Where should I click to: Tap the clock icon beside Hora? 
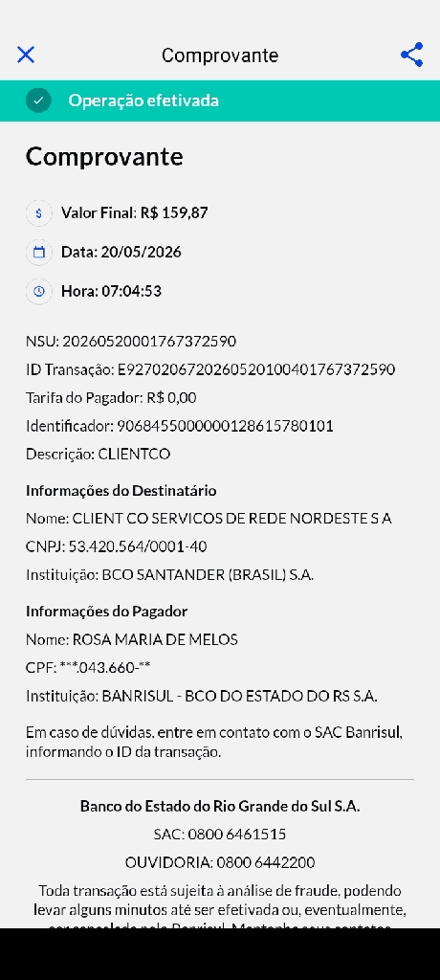pyautogui.click(x=39, y=291)
